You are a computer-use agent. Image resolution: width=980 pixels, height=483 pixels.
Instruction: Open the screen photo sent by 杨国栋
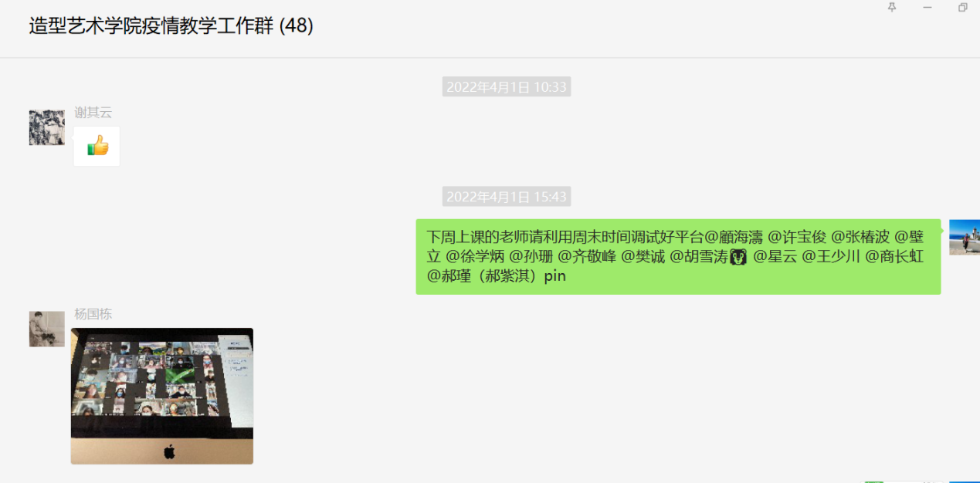[162, 396]
